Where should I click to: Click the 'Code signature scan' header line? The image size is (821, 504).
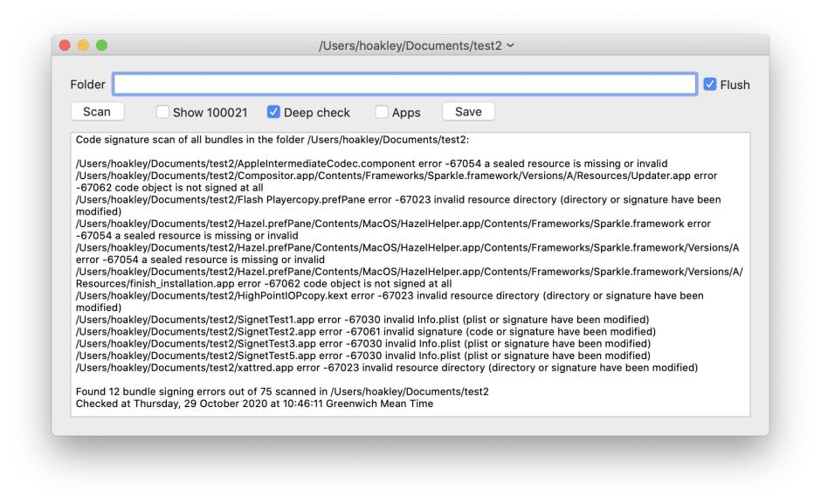click(273, 140)
